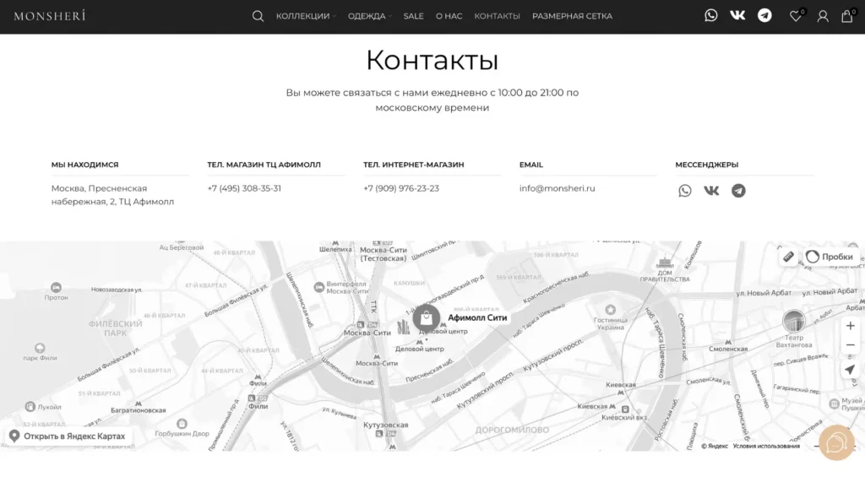Click Открыть в Яндекс Картах button
This screenshot has height=504, width=865.
(68, 436)
